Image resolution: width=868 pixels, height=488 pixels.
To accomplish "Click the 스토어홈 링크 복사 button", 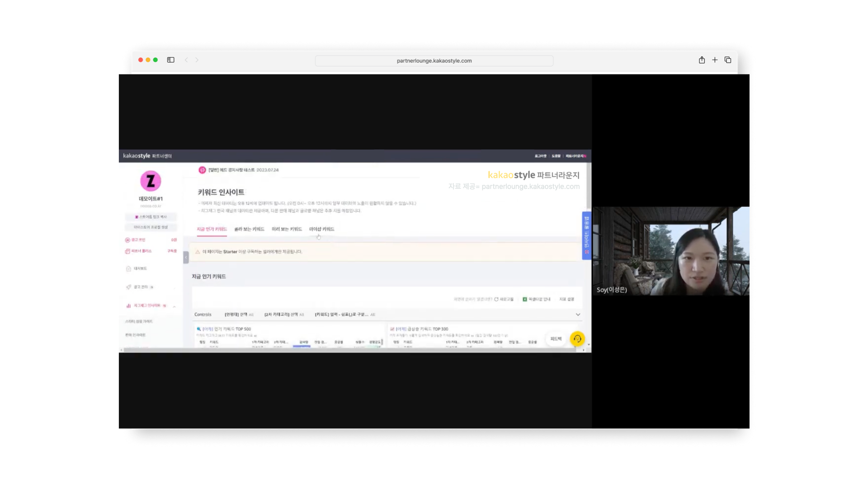I will point(151,217).
